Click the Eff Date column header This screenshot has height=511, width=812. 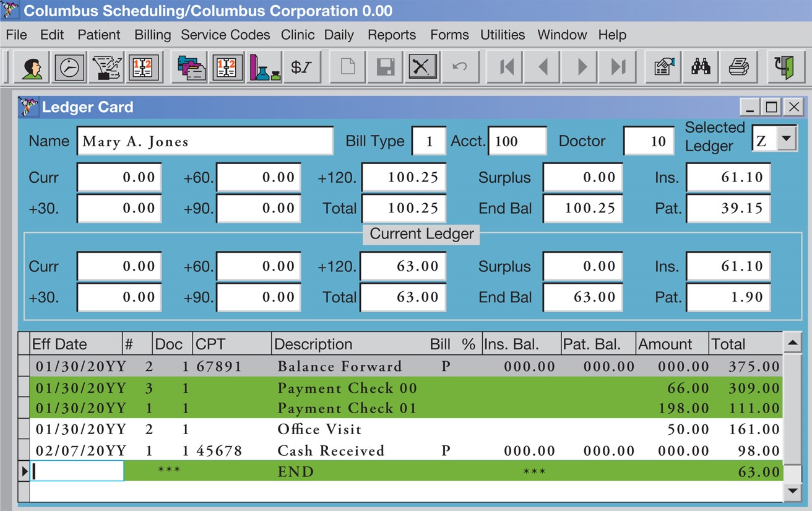(76, 344)
